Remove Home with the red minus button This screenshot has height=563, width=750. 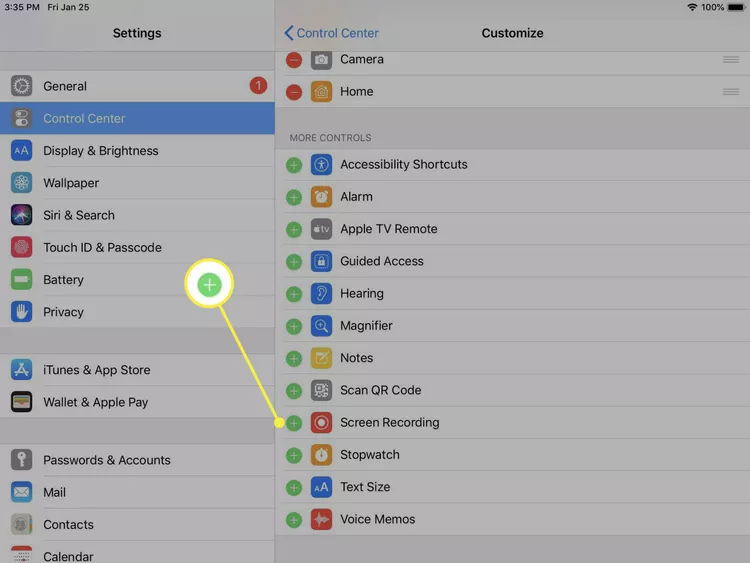[x=294, y=92]
